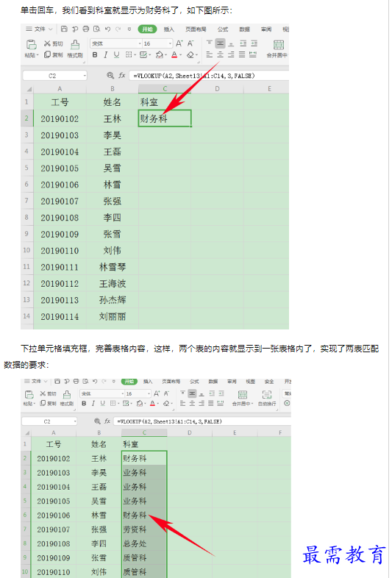Viewport: 392px width, 578px height.
Task: Click the Undo arrow in the upper spreadsheet toolbar
Action: pyautogui.click(x=107, y=29)
